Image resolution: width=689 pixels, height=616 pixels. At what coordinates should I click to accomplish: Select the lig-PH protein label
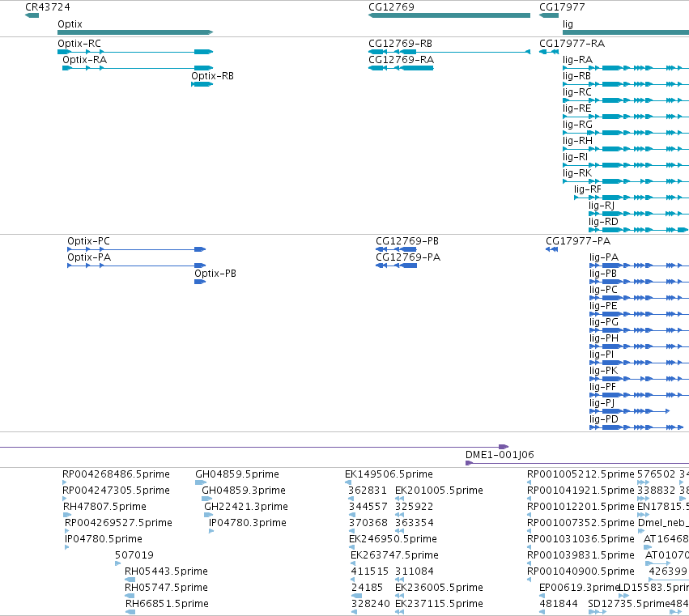coord(604,338)
